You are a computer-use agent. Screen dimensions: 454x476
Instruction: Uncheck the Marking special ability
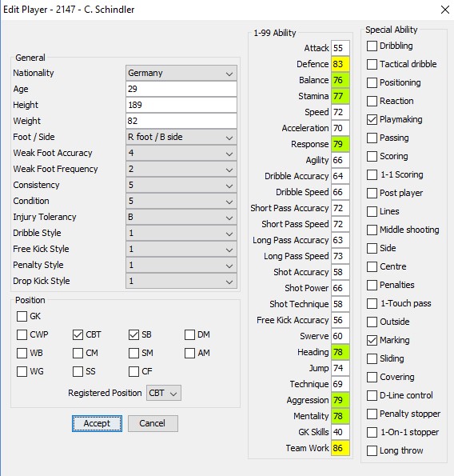click(372, 340)
